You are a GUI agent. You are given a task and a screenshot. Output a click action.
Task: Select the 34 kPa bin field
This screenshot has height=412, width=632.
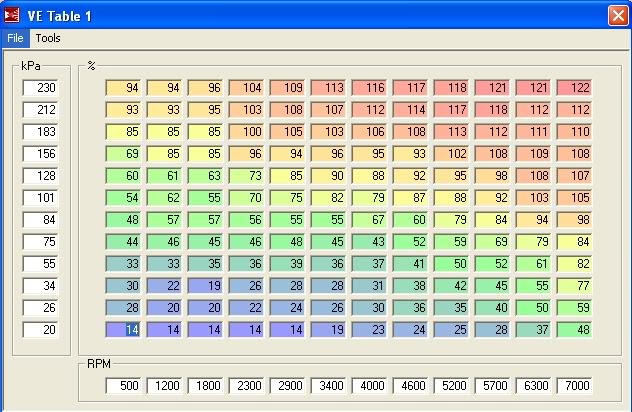[x=41, y=286]
